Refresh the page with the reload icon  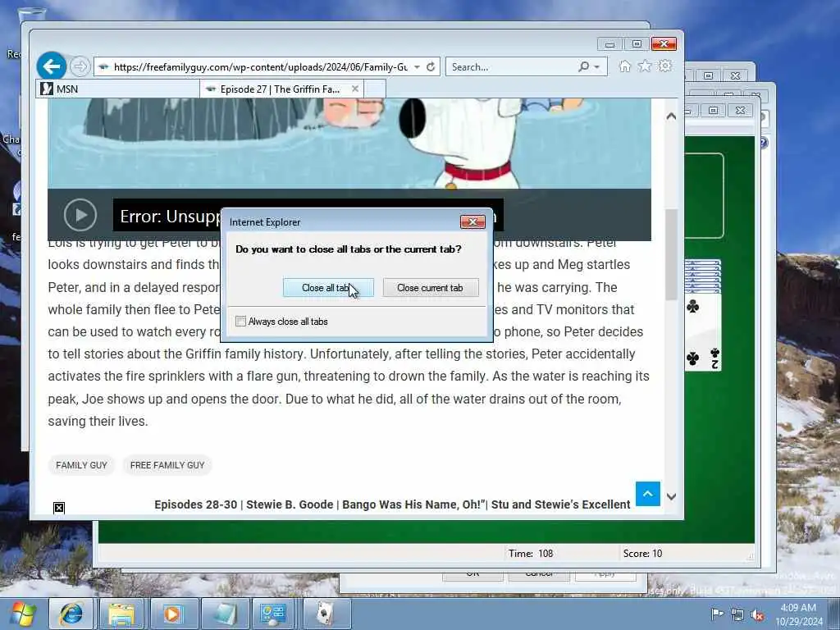(431, 67)
